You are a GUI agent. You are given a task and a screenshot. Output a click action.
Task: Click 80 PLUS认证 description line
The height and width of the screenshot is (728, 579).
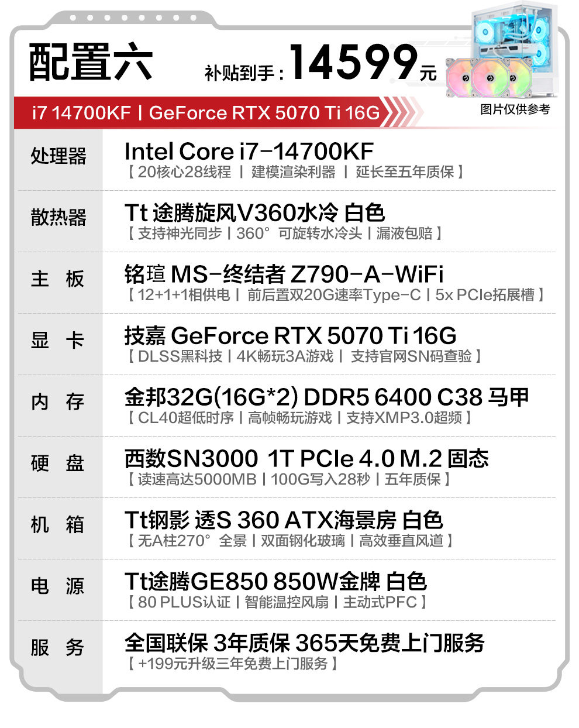pos(277,602)
